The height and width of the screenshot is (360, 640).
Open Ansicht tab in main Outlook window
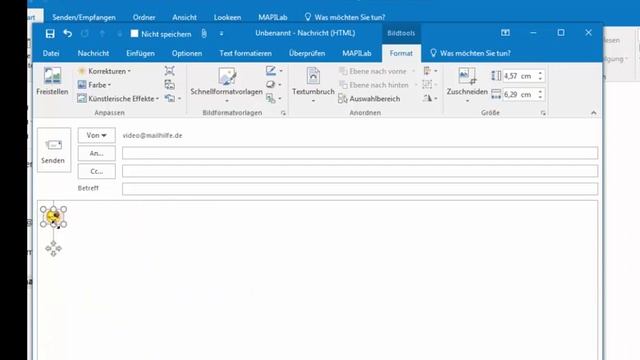point(184,17)
